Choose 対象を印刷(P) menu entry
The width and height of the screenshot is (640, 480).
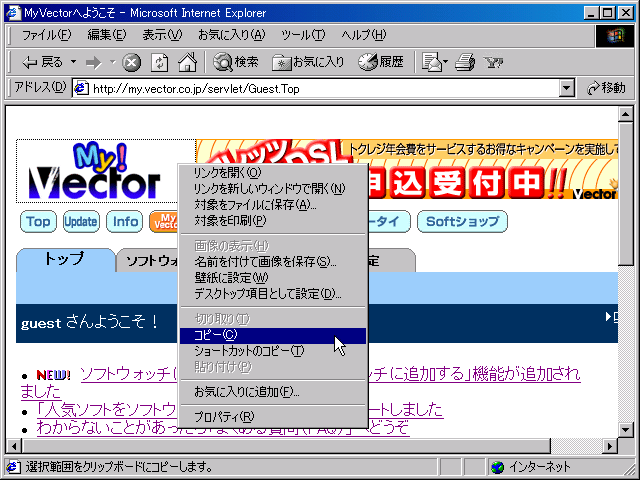(273, 220)
